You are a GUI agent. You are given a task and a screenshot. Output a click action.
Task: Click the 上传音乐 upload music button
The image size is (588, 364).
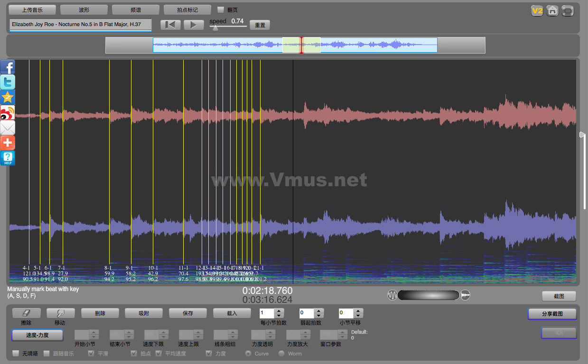(32, 9)
